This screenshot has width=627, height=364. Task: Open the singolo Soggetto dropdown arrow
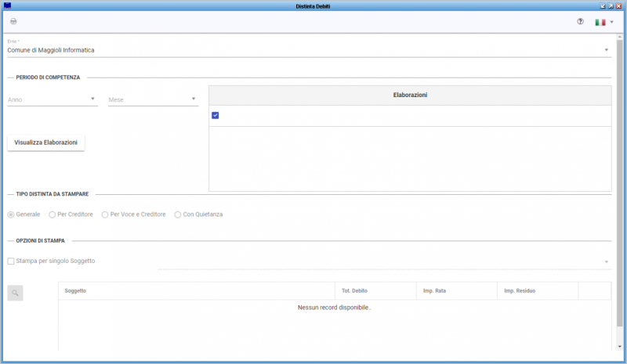[606, 261]
